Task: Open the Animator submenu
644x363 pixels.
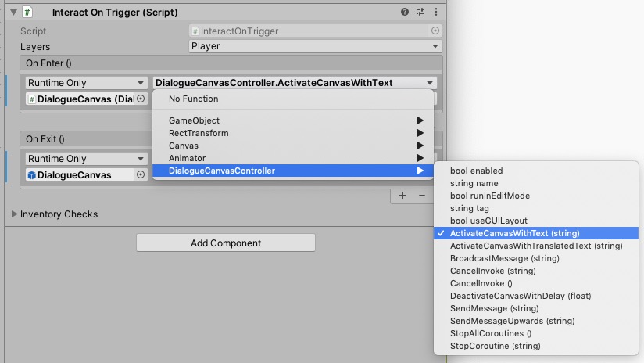Action: coord(188,158)
